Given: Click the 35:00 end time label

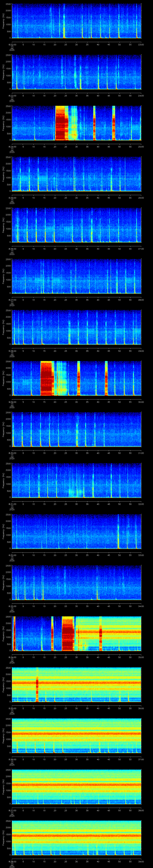Looking at the screenshot, I should pyautogui.click(x=141, y=657).
